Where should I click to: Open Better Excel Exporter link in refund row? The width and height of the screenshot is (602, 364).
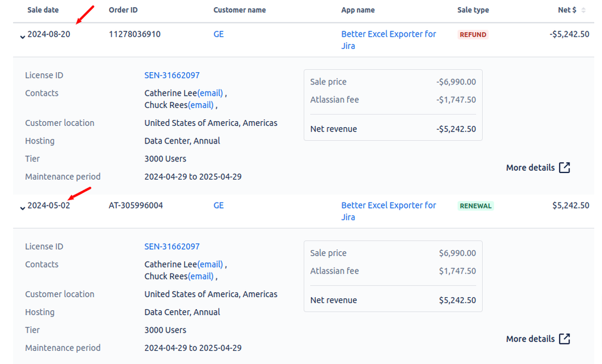click(389, 40)
